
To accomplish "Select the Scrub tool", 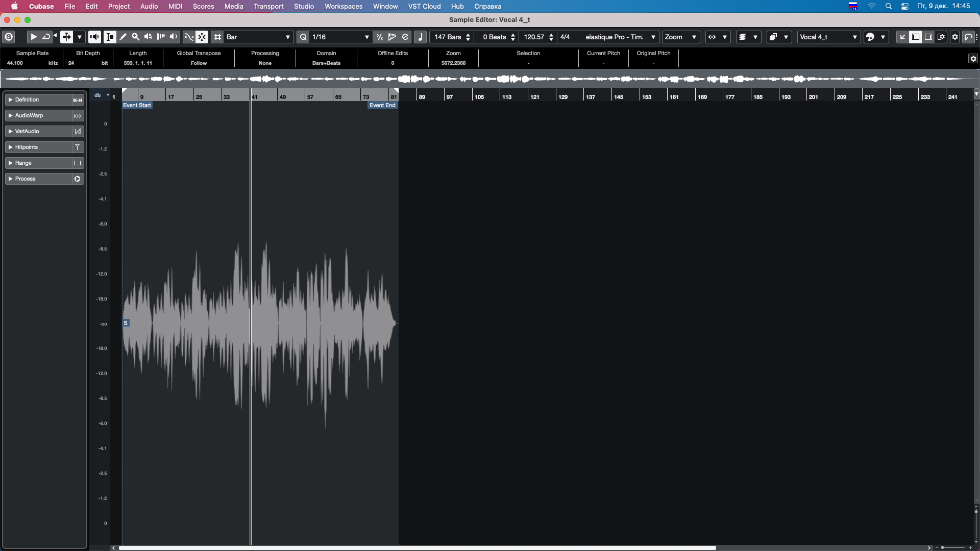I will click(161, 37).
